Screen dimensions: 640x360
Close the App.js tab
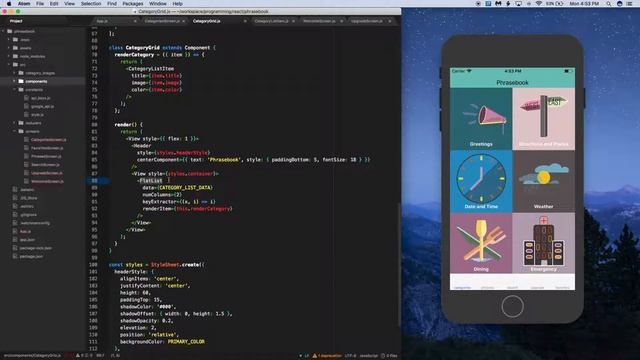(135, 21)
